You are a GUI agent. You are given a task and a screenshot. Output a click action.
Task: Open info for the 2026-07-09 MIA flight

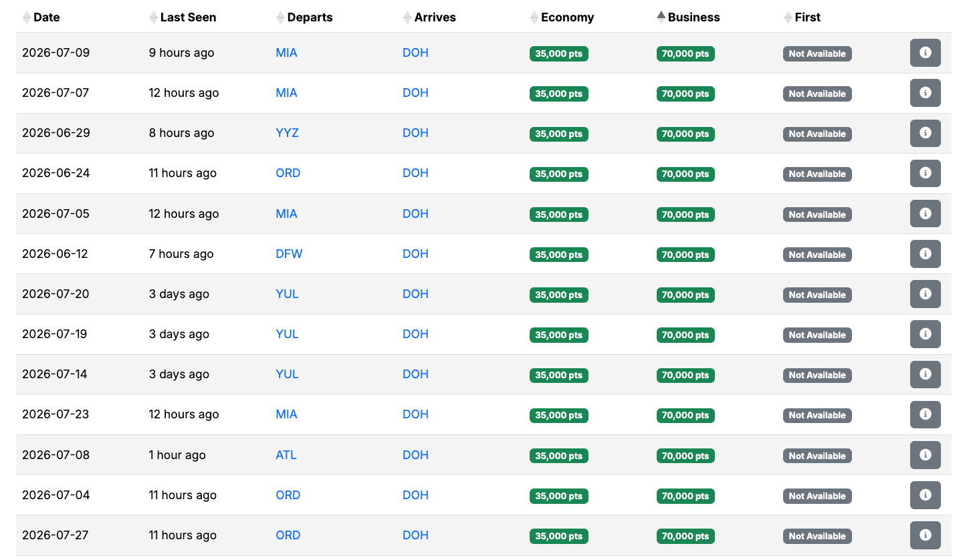925,53
